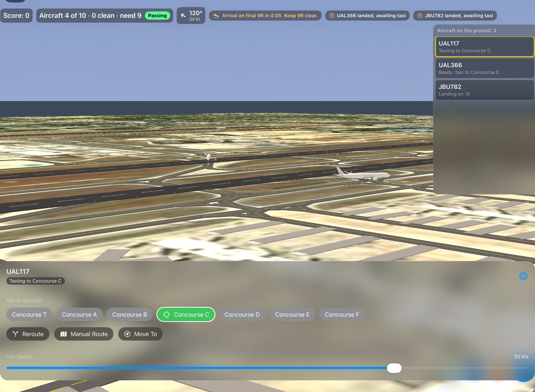The image size is (535, 392).
Task: Send aircraft to Concourse D
Action: point(242,315)
